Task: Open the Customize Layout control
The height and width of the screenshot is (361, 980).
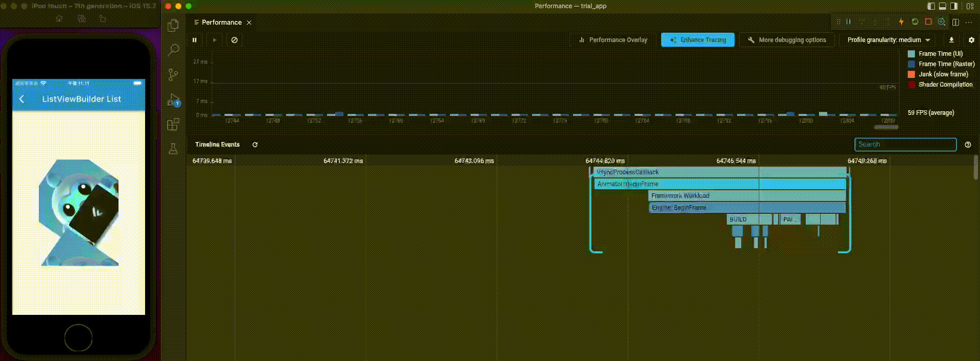Action: pos(970,6)
